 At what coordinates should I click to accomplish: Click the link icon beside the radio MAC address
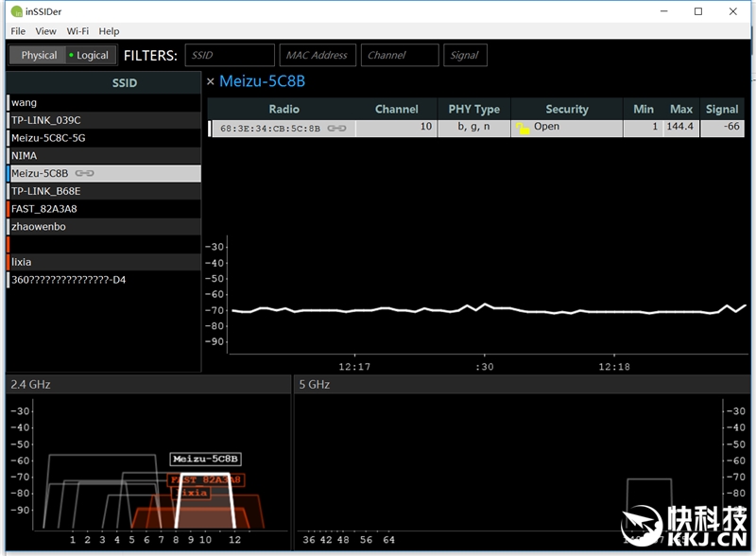336,128
